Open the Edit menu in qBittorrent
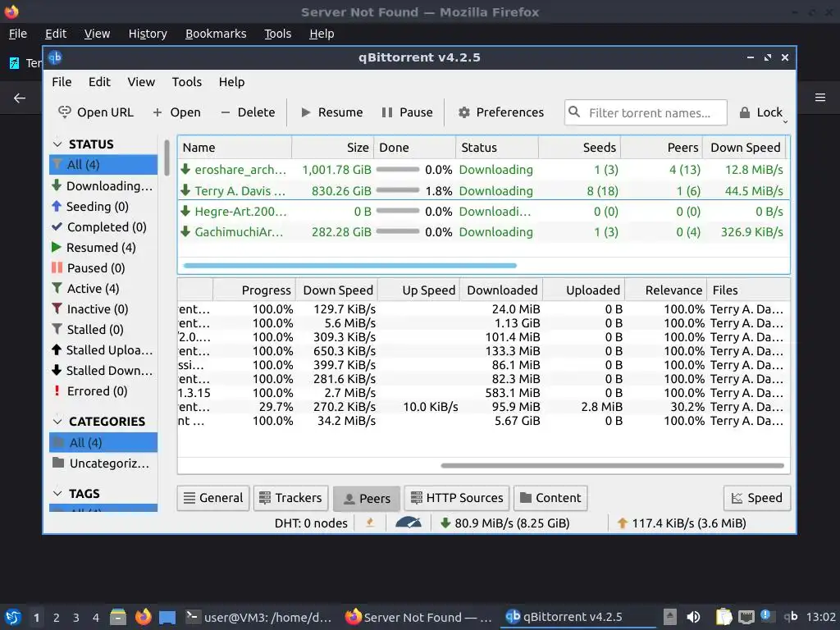 click(99, 82)
